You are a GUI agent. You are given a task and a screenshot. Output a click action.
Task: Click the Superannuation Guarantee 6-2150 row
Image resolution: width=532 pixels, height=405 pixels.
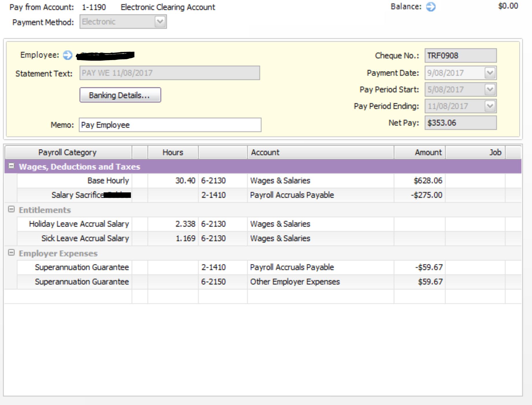coord(82,281)
